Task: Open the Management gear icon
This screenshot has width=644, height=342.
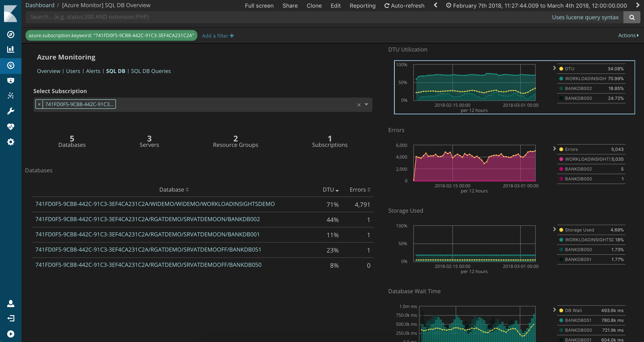Action: click(11, 142)
